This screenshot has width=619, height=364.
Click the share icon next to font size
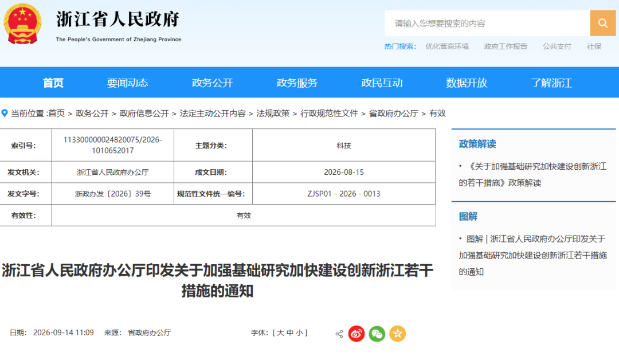(x=339, y=334)
